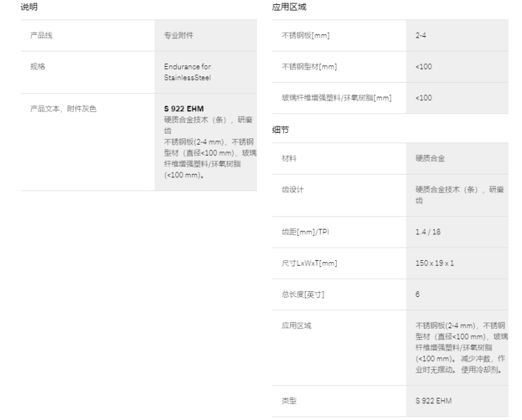The height and width of the screenshot is (420, 522).
Task: Select the 1.4 / 18 tooth pitch value
Action: (427, 232)
